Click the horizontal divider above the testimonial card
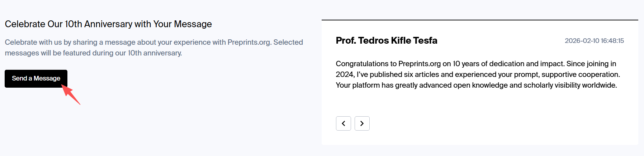Screen dimensions: 644x156 pos(480,20)
